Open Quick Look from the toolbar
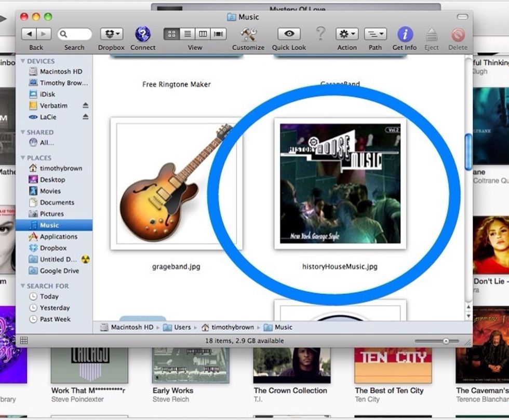The image size is (509, 420). pos(288,34)
